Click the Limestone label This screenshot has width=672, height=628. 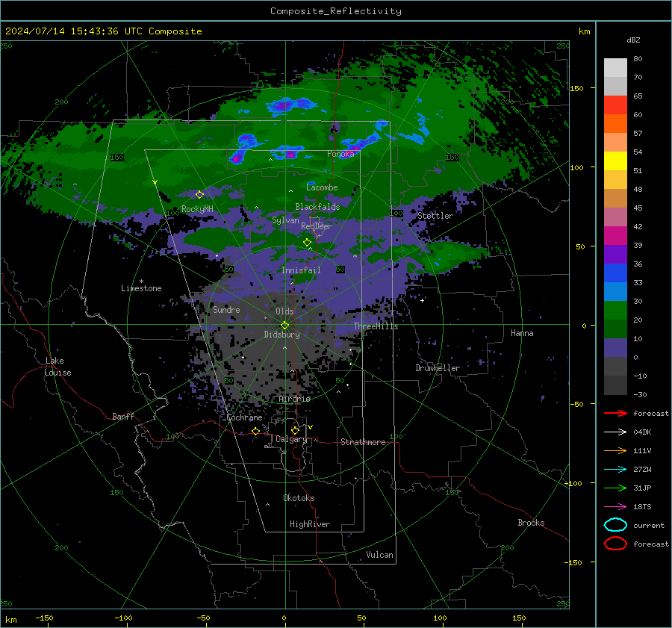(141, 288)
